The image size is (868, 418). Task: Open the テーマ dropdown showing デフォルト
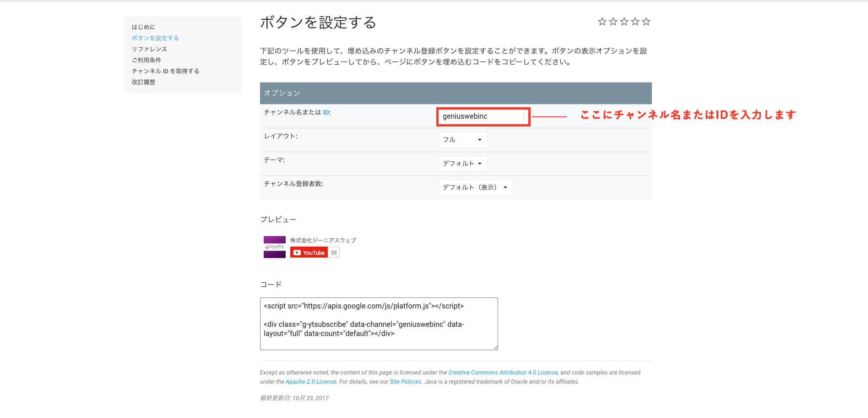(463, 164)
